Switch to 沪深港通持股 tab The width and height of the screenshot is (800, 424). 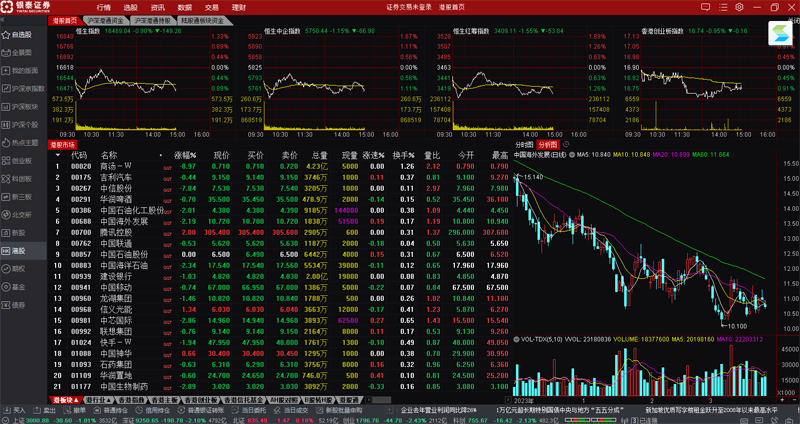pyautogui.click(x=153, y=21)
